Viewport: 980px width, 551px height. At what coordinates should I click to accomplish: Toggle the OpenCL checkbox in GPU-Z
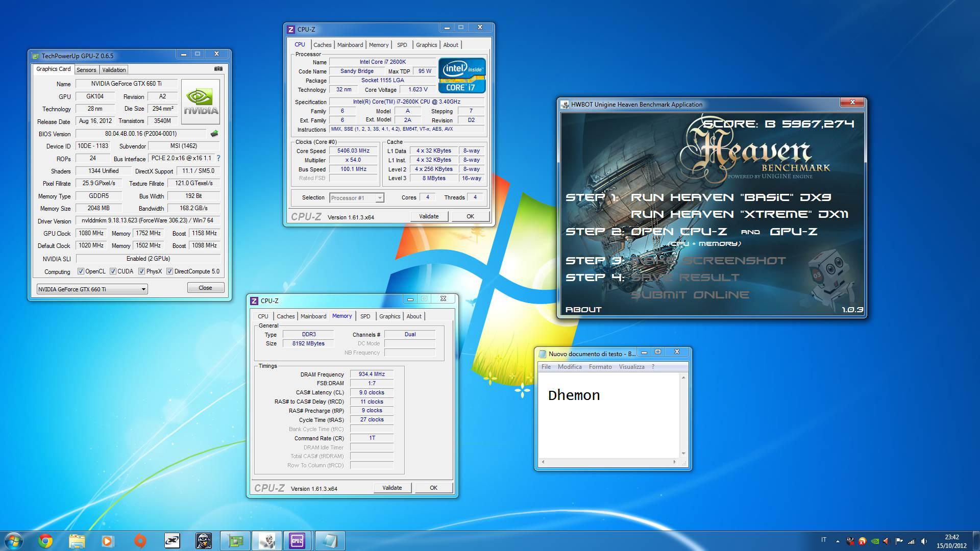pos(81,271)
